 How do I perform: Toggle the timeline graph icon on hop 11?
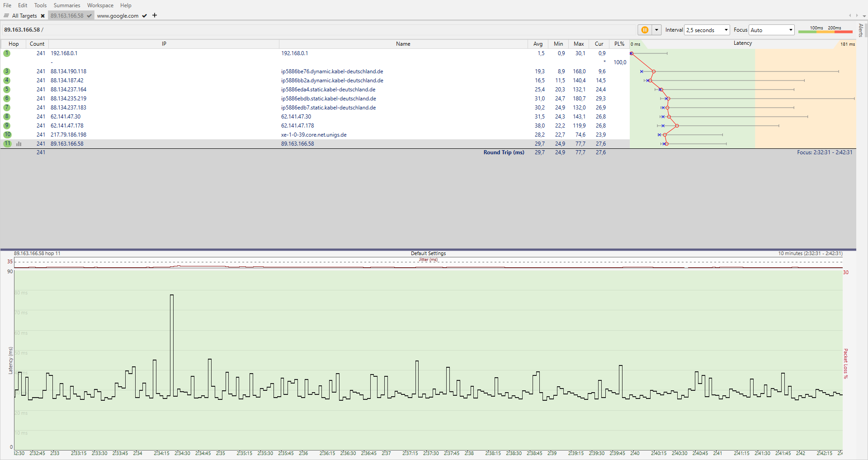[19, 144]
